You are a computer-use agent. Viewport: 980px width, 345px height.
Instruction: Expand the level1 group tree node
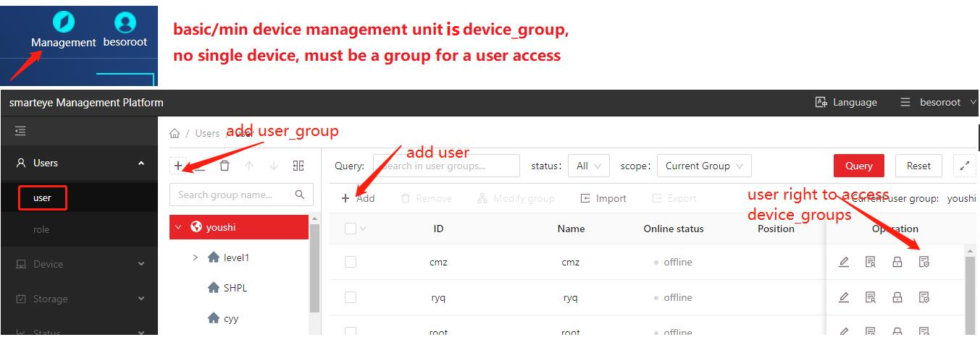(195, 257)
